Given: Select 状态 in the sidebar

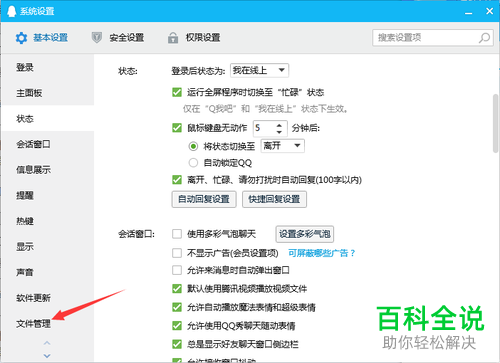Looking at the screenshot, I should (x=48, y=118).
